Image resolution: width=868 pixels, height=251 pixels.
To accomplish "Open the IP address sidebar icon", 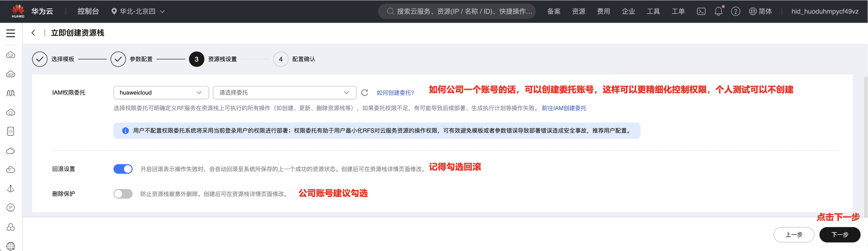I will (11, 208).
